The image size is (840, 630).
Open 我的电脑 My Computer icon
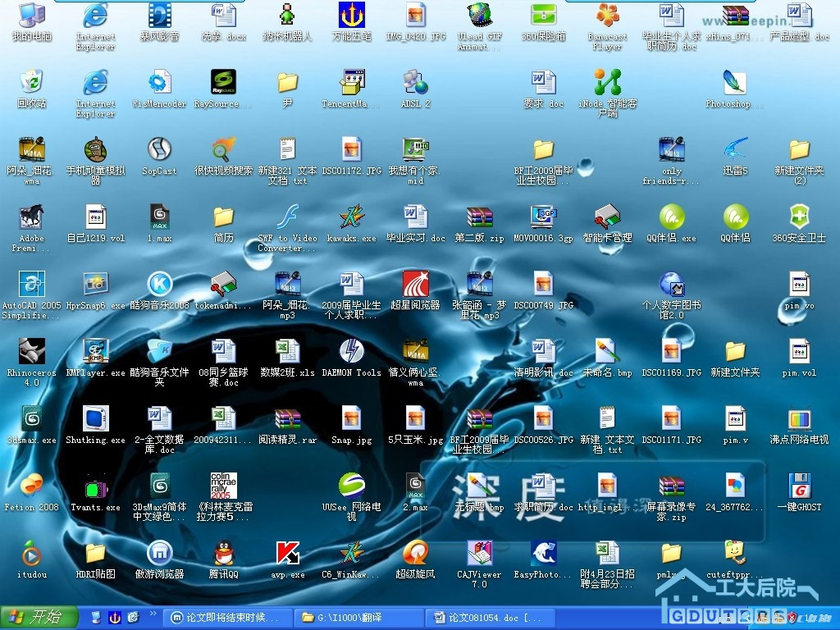(32, 16)
